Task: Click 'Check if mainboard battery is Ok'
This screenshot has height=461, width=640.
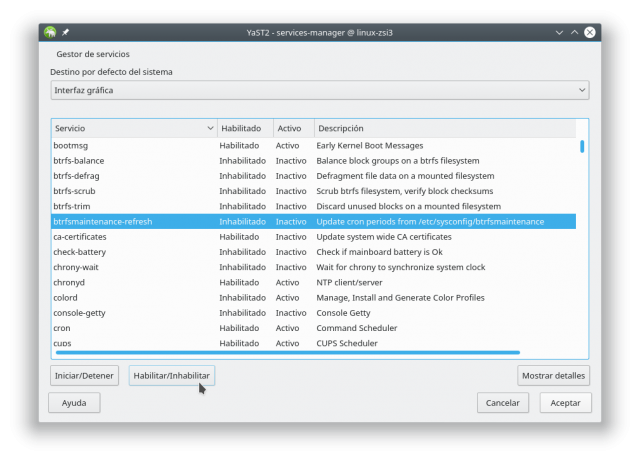Action: [380, 252]
